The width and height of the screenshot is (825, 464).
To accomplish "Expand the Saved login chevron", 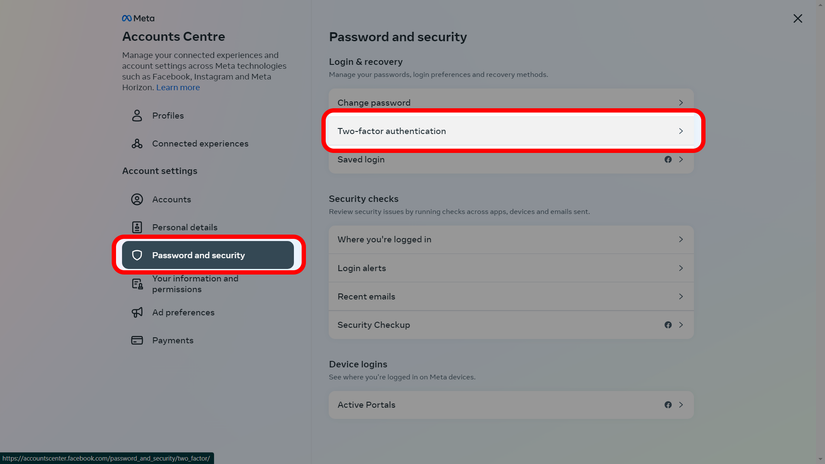I will click(681, 159).
